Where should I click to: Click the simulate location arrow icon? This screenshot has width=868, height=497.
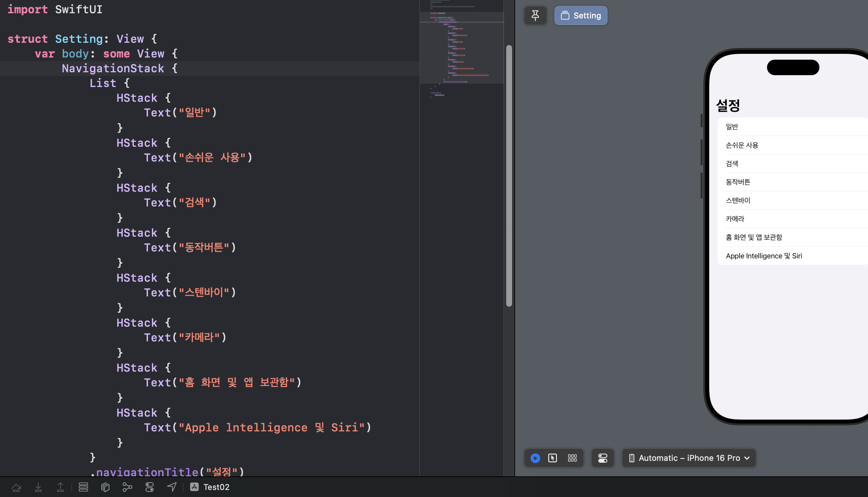(172, 487)
